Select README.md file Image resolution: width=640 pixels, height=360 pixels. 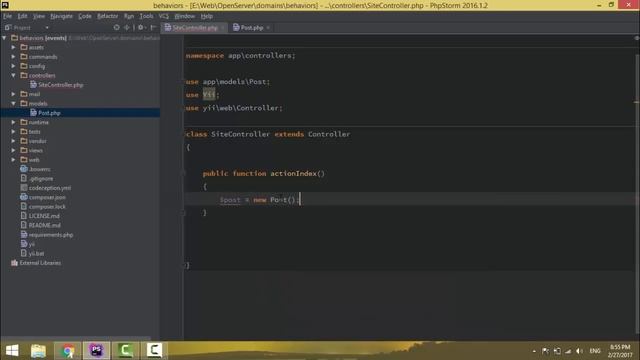click(x=44, y=226)
